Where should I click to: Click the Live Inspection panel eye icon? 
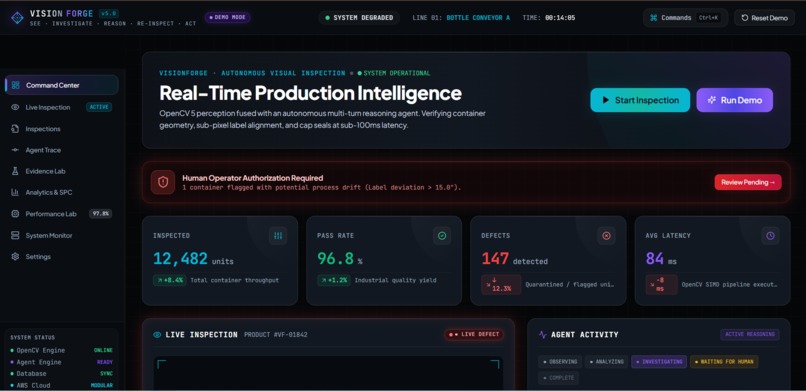(157, 334)
